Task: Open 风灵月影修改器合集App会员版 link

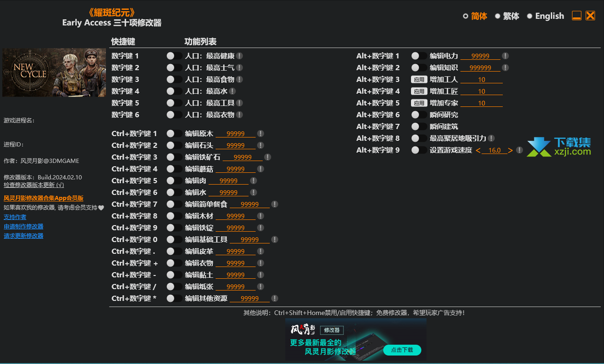Action: click(43, 198)
